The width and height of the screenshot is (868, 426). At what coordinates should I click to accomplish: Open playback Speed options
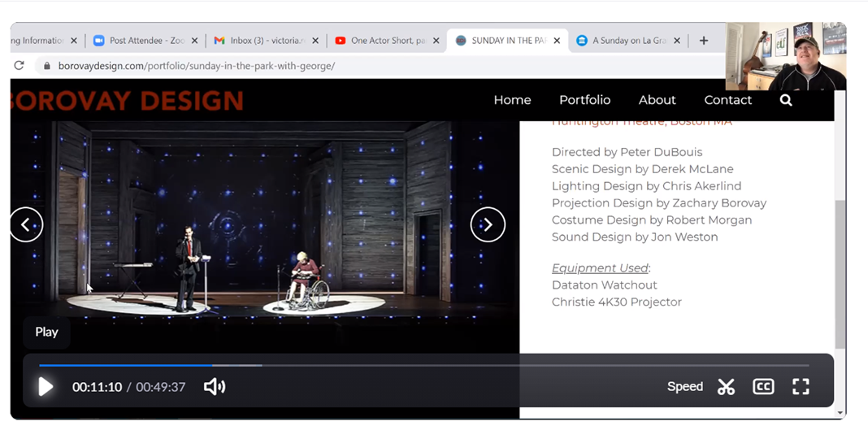point(685,387)
